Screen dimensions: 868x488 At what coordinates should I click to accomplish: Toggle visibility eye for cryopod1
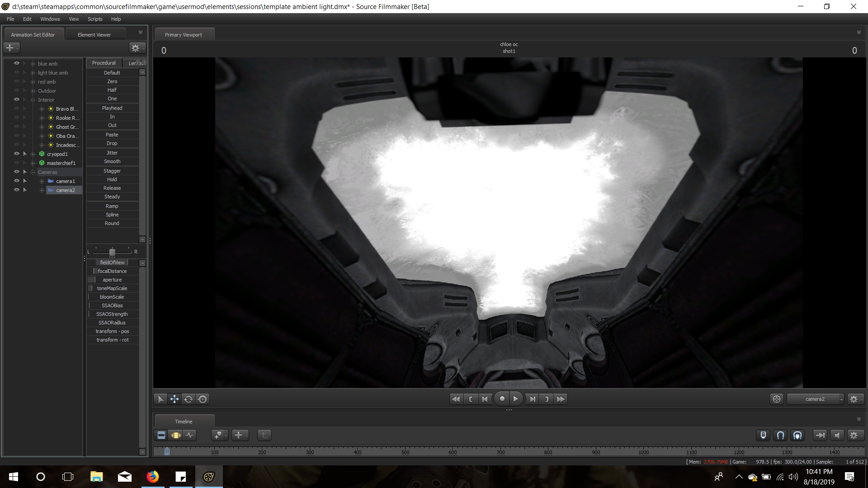pyautogui.click(x=17, y=154)
